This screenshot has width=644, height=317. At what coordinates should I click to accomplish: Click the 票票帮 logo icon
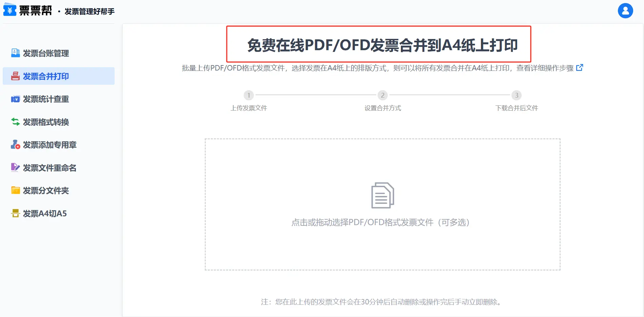click(x=10, y=10)
